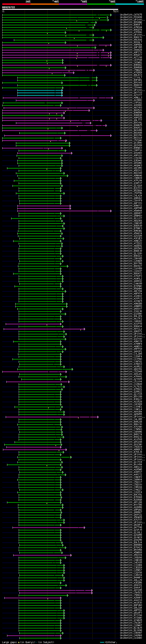Select hit label UniRef100_C5XFM6

coord(131,193)
